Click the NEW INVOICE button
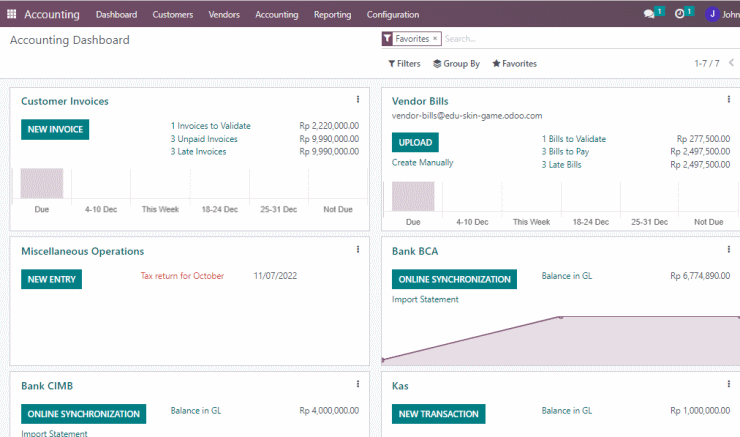Viewport: 740px width, 437px height. [55, 129]
